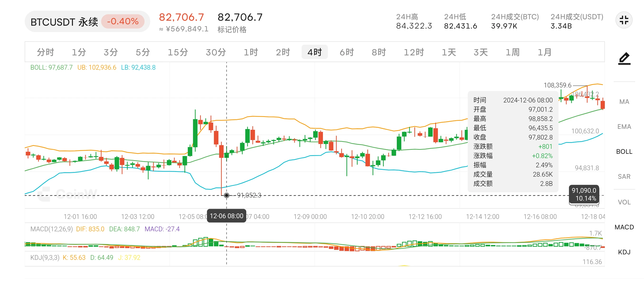This screenshot has height=290, width=644.
Task: Click the 24H成交(BTC) value 39.97K
Action: [x=504, y=26]
